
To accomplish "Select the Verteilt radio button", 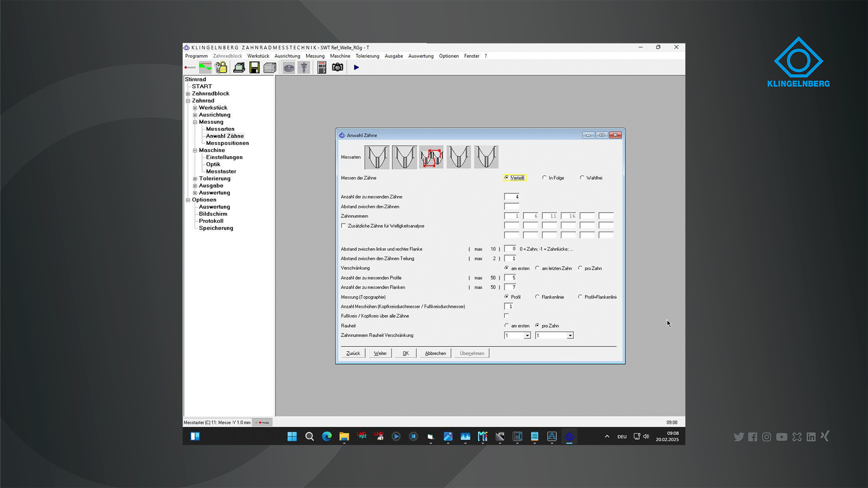I will coord(506,178).
